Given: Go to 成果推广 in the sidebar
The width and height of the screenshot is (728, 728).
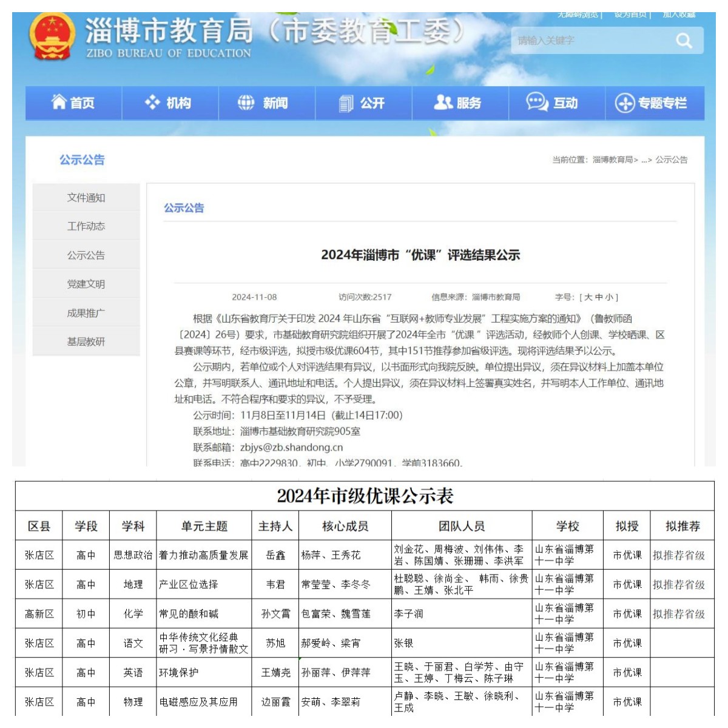Looking at the screenshot, I should click(x=86, y=313).
